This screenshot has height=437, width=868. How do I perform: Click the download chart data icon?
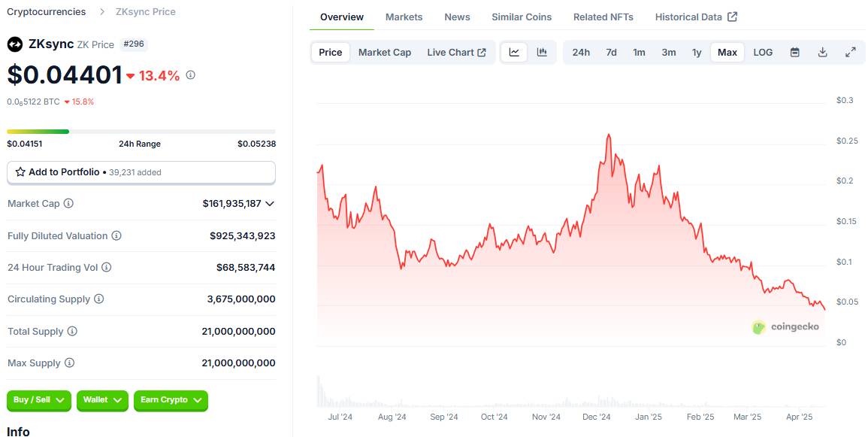(823, 52)
